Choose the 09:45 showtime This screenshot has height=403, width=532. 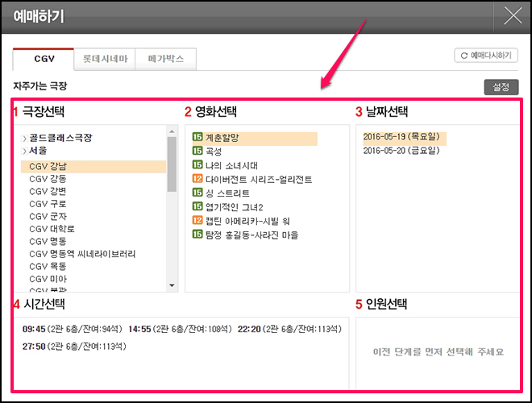pos(73,329)
